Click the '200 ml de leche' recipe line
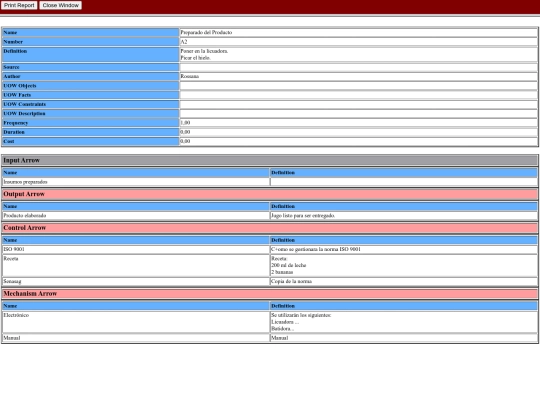Image resolution: width=540 pixels, height=405 pixels. click(x=289, y=266)
